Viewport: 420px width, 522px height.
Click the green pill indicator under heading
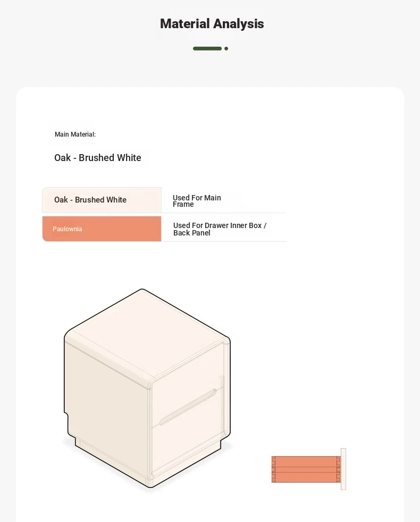pyautogui.click(x=207, y=48)
